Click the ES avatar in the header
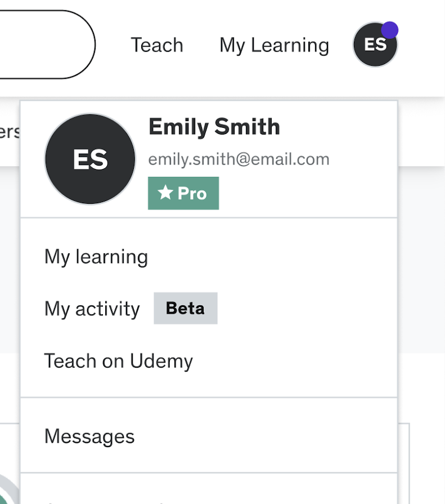This screenshot has width=445, height=504. [375, 45]
